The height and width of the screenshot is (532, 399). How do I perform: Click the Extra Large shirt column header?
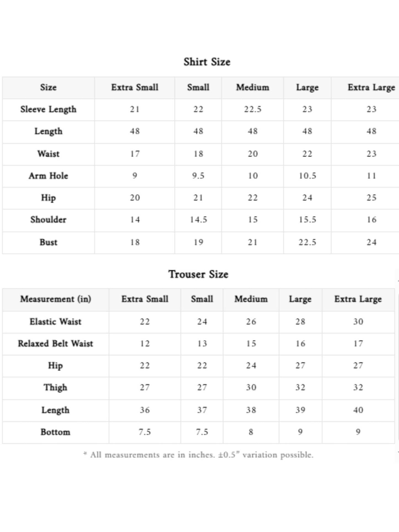tap(371, 88)
